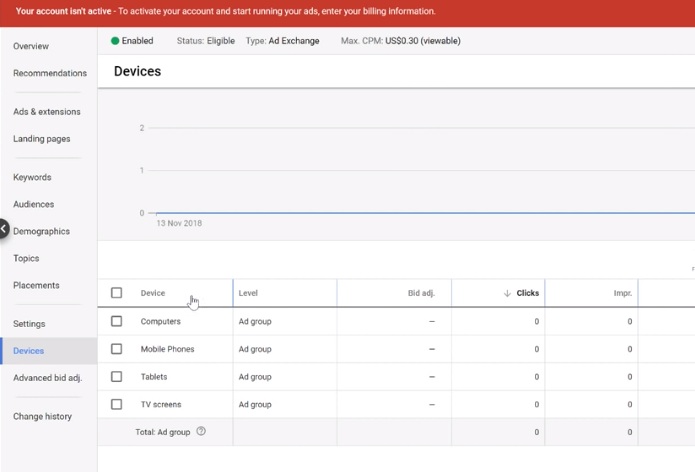Edit bid adjustment for Tablets row
Image resolution: width=695 pixels, height=472 pixels.
pyautogui.click(x=432, y=377)
